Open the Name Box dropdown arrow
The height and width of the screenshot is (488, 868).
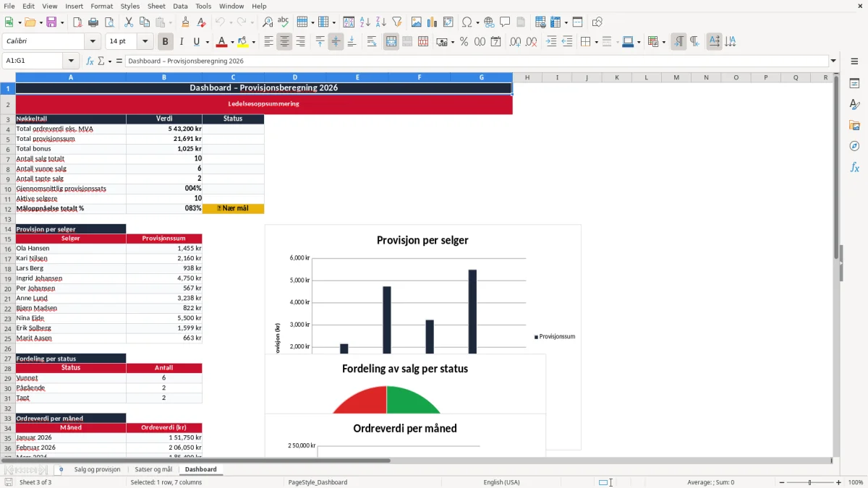pyautogui.click(x=71, y=61)
